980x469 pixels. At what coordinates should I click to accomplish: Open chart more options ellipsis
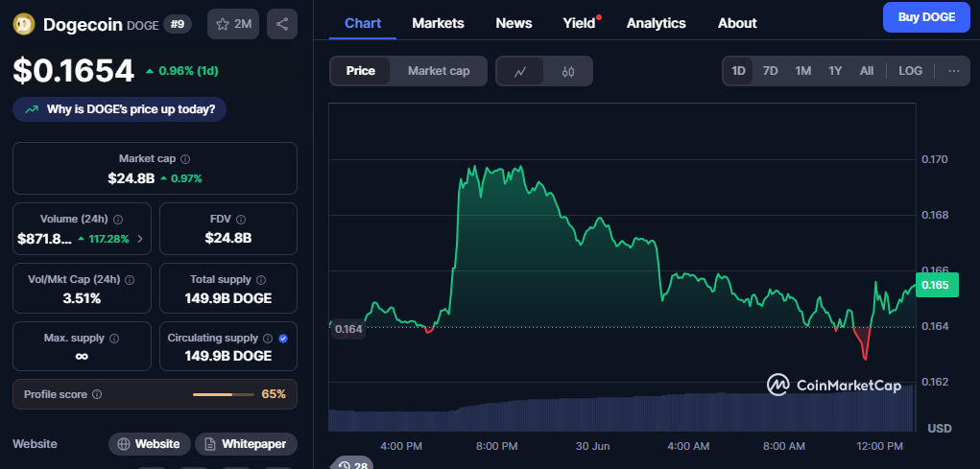[x=954, y=71]
